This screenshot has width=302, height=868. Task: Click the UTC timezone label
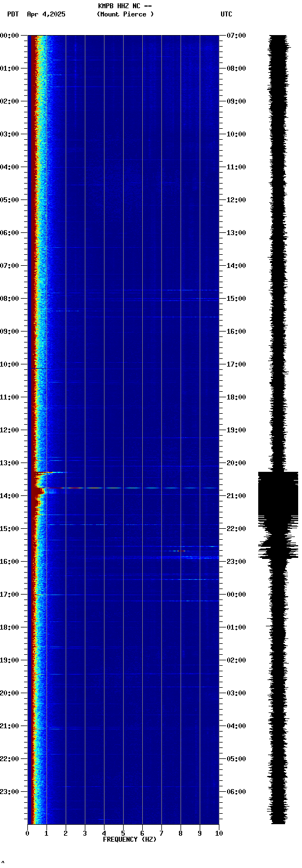(226, 14)
